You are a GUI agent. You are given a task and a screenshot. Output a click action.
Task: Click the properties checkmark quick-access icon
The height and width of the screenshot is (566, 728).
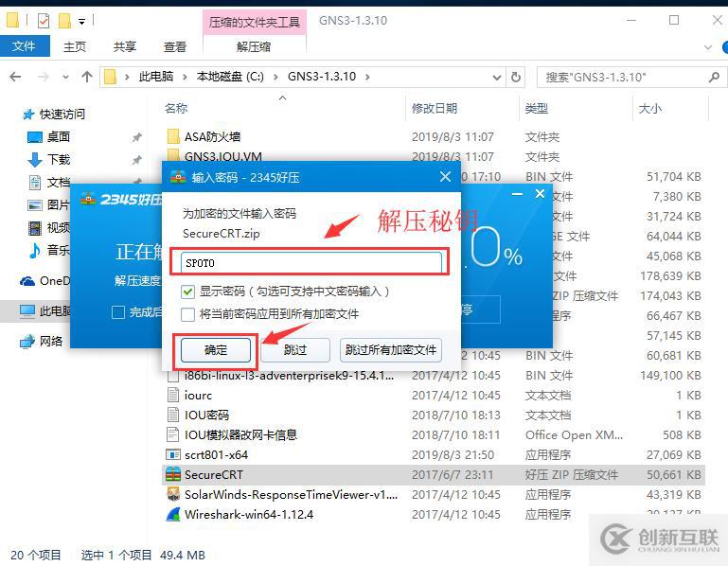(x=44, y=21)
